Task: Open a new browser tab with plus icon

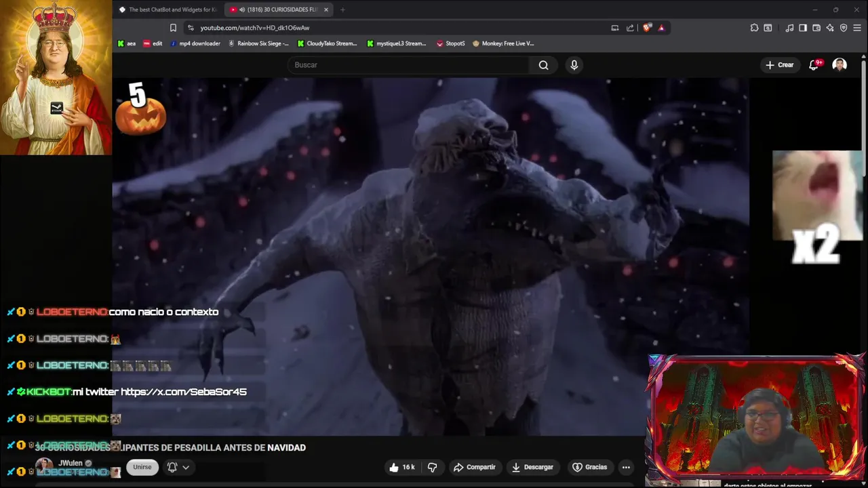Action: pyautogui.click(x=342, y=9)
